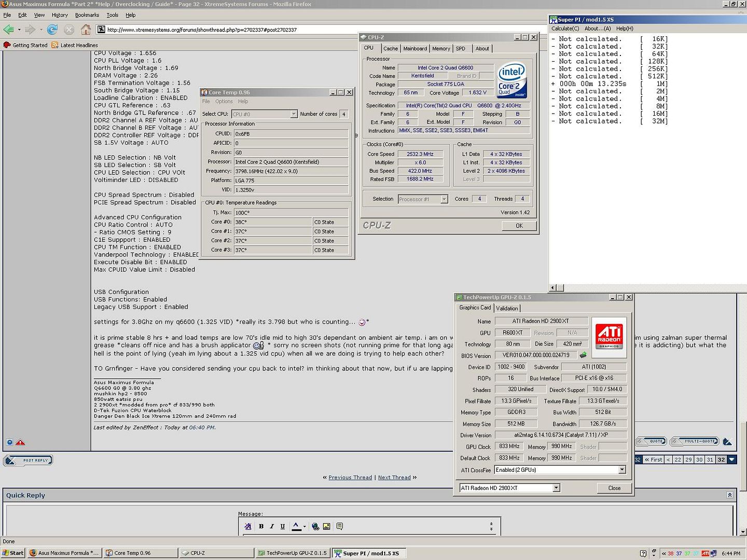747x560 pixels.
Task: Go to page 31 of the thread
Action: click(710, 459)
